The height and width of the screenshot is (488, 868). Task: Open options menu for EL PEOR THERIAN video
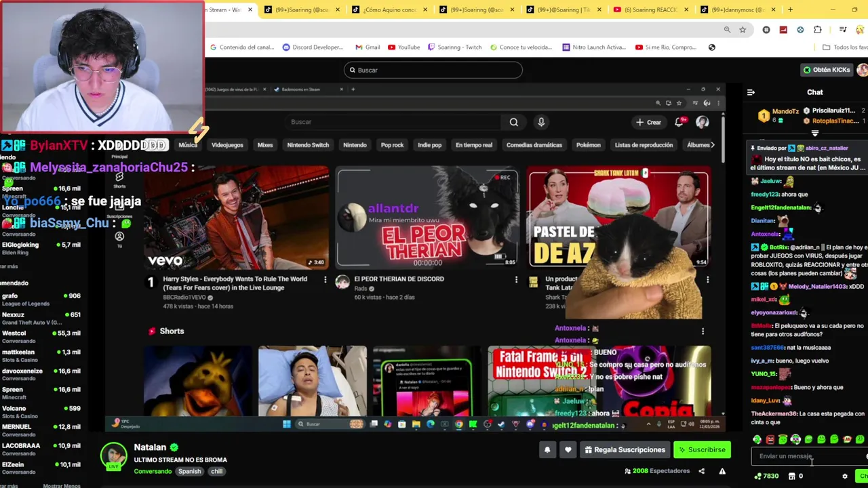(516, 279)
